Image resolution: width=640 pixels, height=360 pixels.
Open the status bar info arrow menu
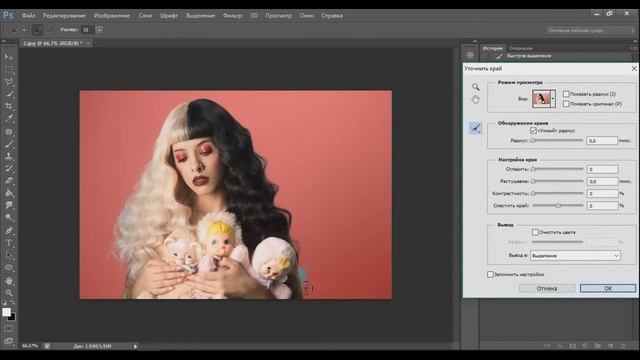(136, 346)
